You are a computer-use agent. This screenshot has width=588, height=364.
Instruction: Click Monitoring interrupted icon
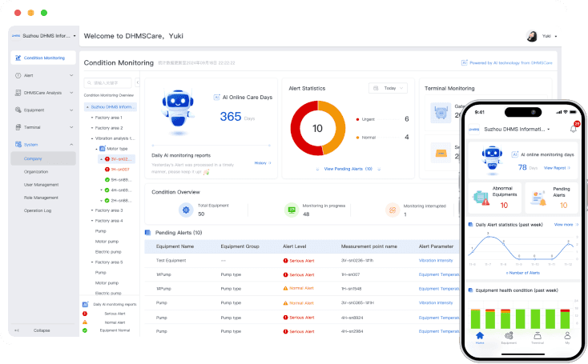coord(393,210)
